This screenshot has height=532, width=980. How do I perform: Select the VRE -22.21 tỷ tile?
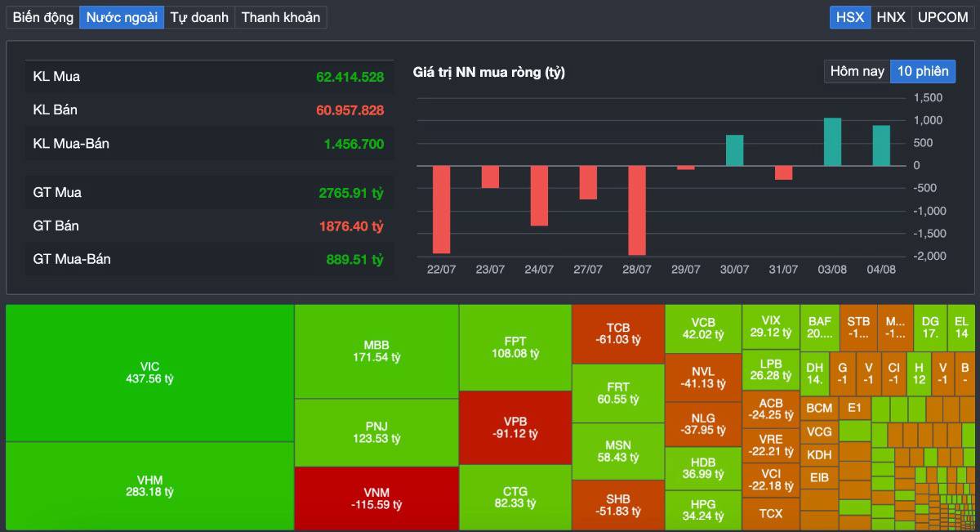771,445
